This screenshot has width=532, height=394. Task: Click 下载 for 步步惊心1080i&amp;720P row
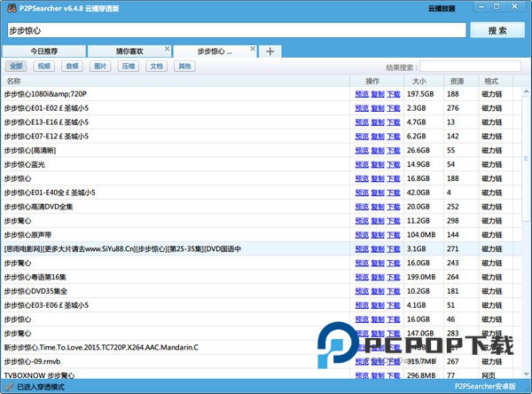coord(394,94)
